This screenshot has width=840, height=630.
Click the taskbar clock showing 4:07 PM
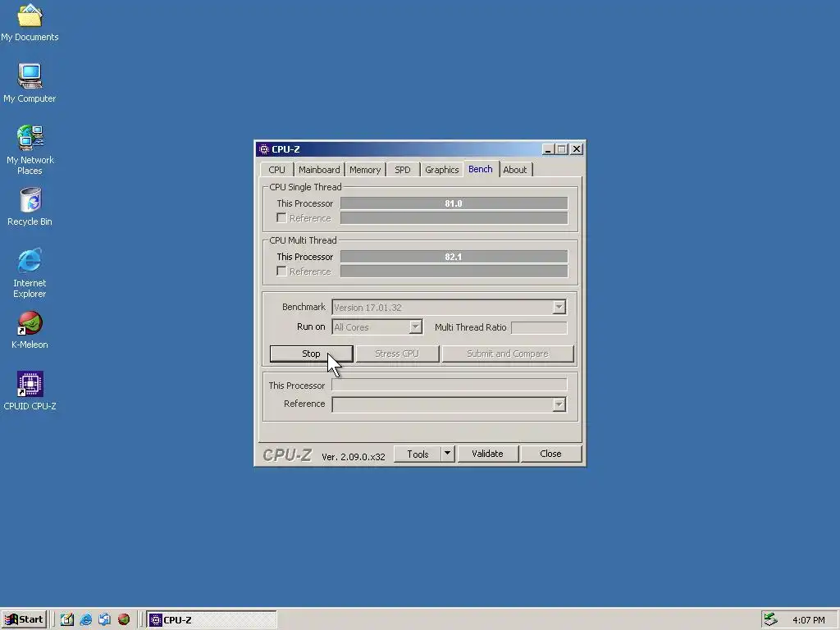(808, 620)
